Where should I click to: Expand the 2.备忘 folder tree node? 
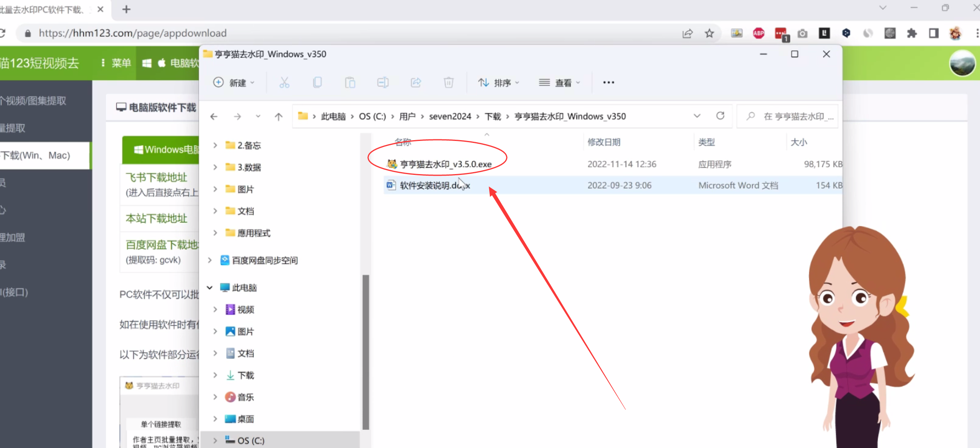[x=215, y=145]
